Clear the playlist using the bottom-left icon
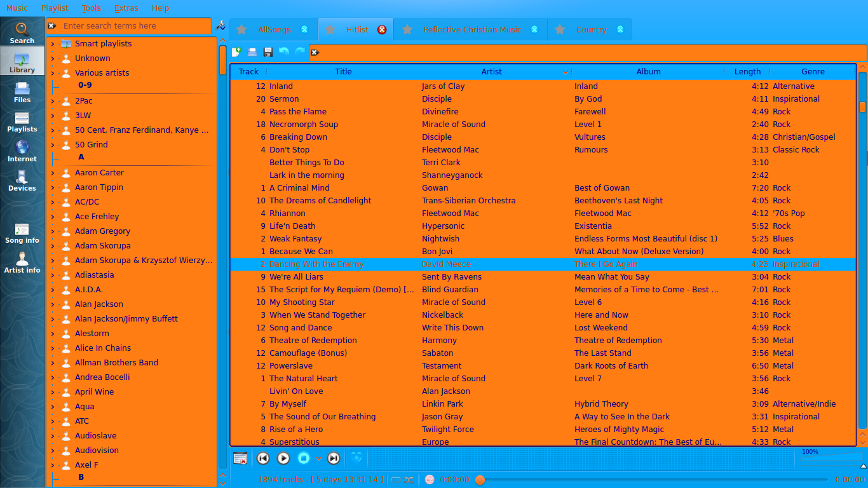 240,458
